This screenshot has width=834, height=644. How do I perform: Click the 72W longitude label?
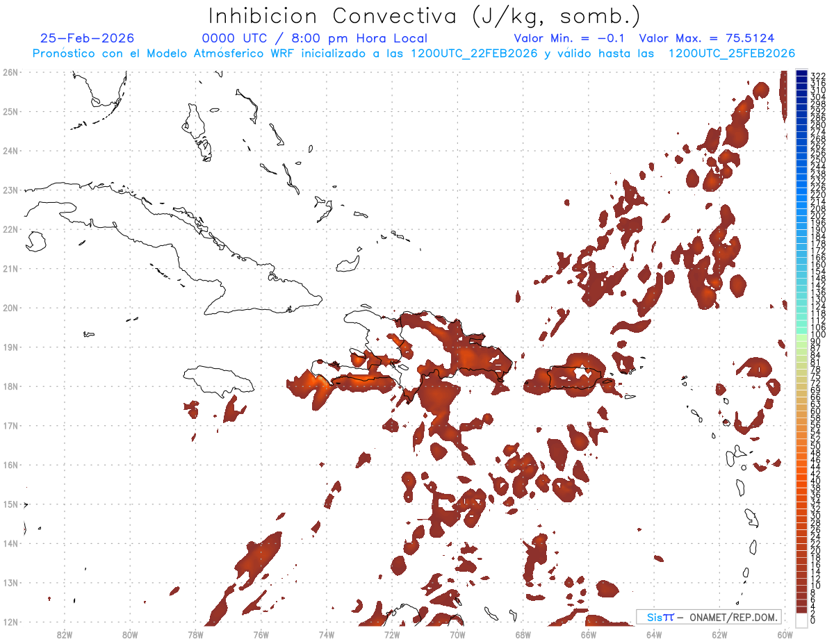pyautogui.click(x=392, y=634)
